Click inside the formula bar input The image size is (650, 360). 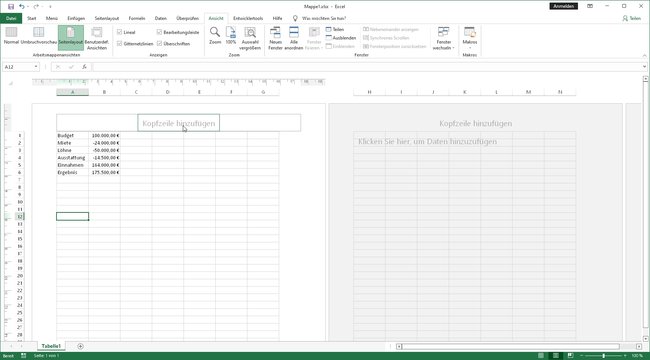[x=367, y=67]
